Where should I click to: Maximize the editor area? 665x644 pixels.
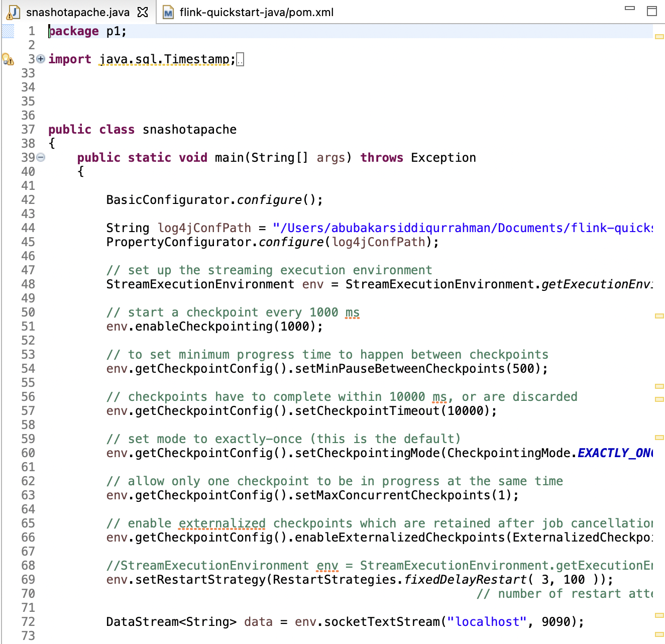[x=651, y=11]
